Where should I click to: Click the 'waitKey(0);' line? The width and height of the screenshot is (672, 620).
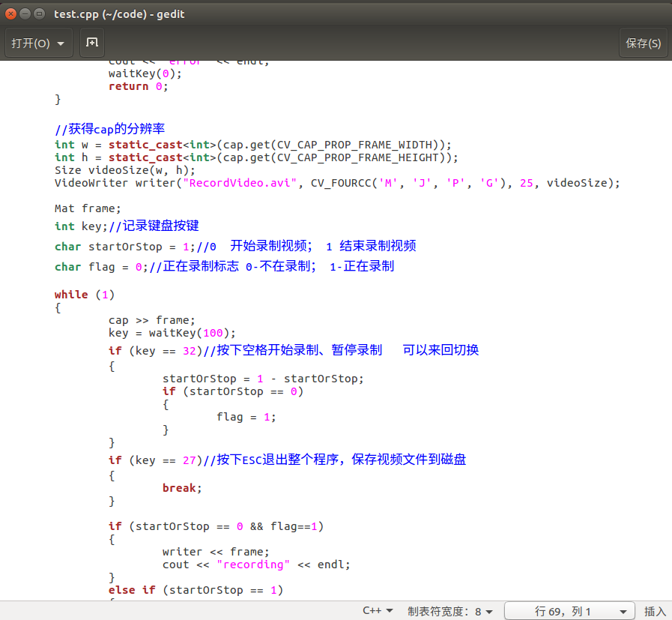[x=145, y=73]
